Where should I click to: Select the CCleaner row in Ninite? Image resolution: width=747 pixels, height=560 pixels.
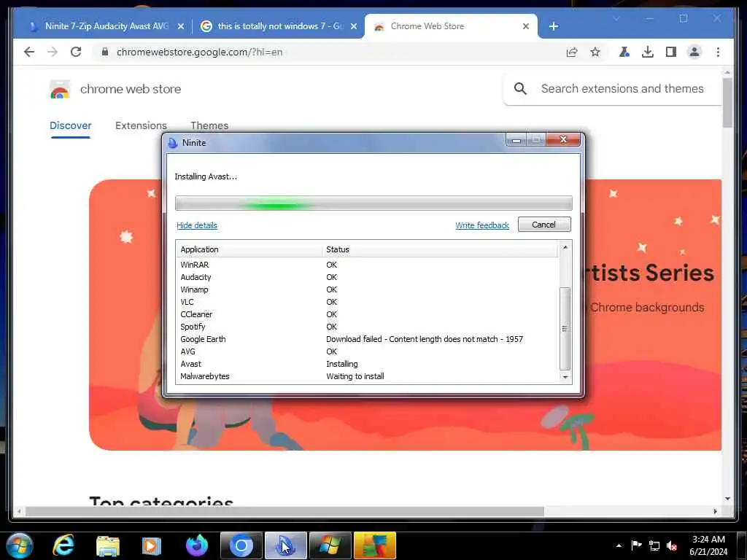[x=368, y=314]
